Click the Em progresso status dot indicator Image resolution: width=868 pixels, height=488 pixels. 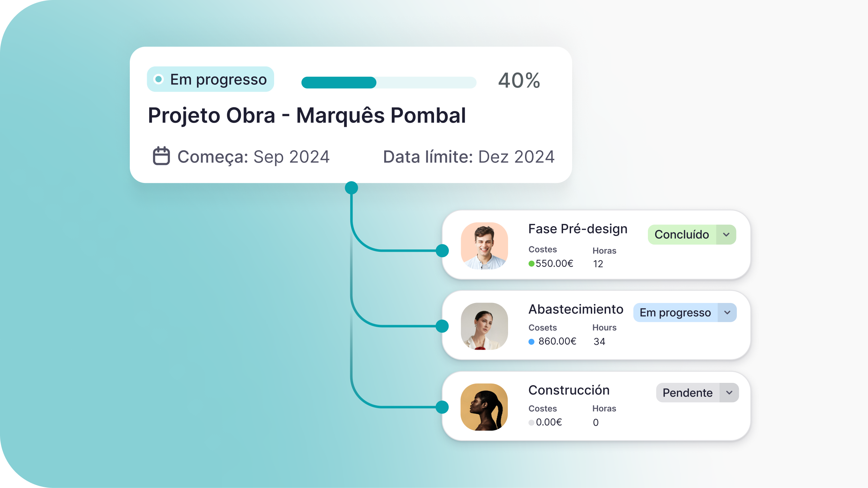(159, 79)
